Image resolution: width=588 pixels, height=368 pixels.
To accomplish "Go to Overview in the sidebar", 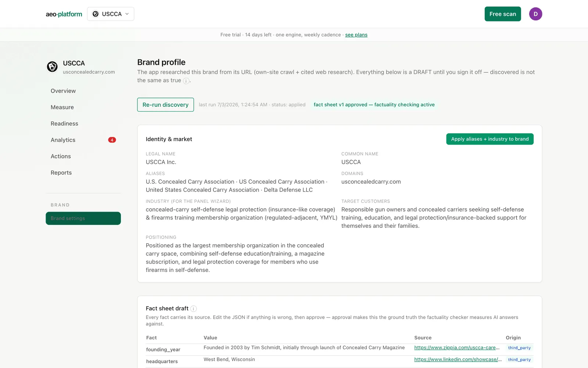I will pyautogui.click(x=63, y=91).
